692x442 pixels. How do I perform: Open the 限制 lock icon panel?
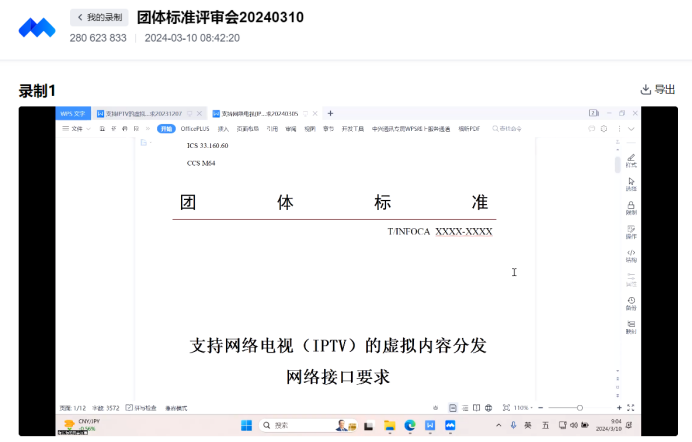631,207
